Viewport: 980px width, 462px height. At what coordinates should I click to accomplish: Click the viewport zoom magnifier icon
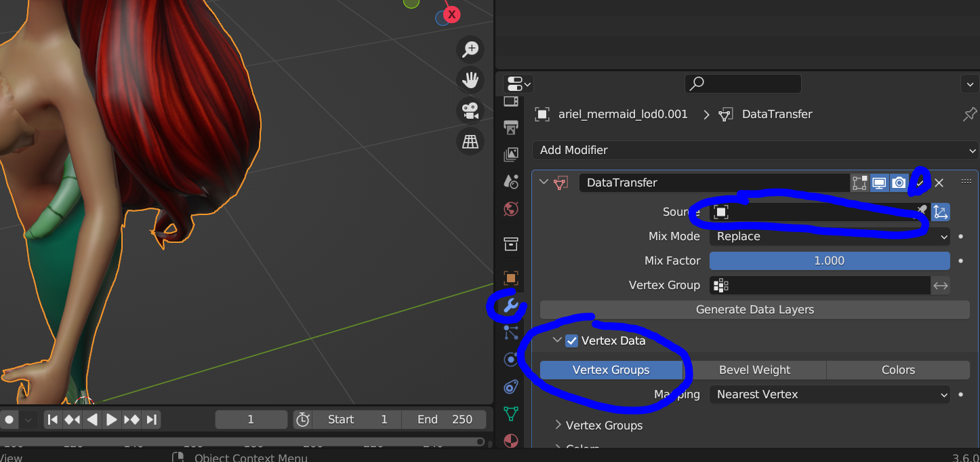(470, 50)
